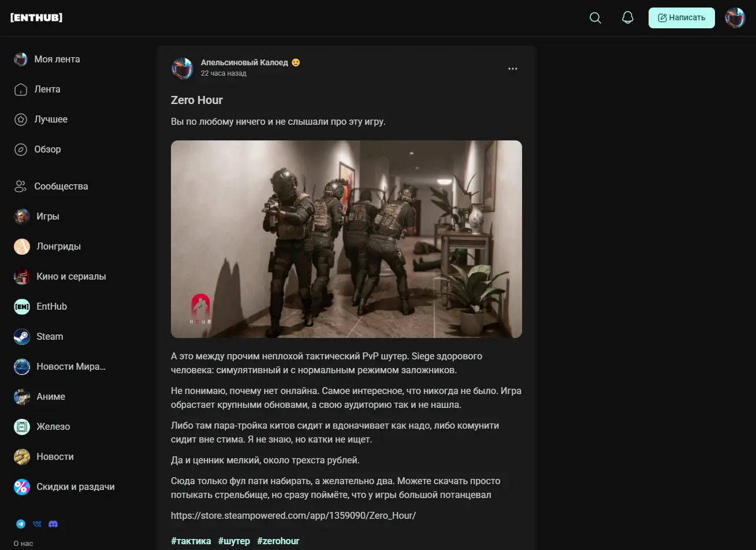Open the VK social link icon

[x=37, y=524]
